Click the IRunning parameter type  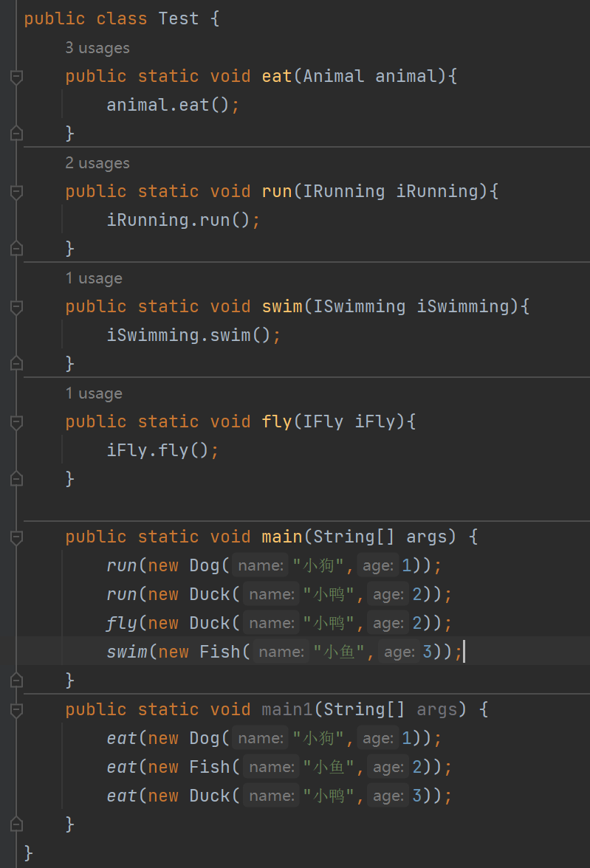point(344,192)
